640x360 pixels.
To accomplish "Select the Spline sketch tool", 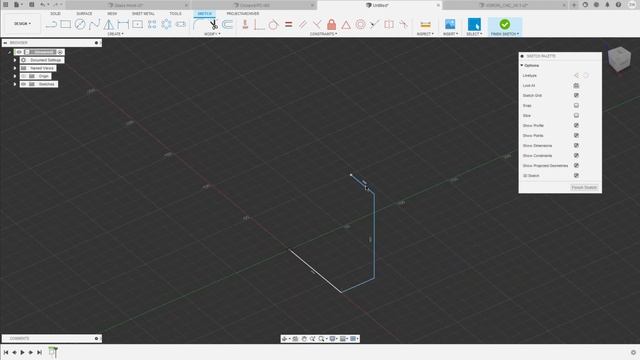I will (x=94, y=24).
